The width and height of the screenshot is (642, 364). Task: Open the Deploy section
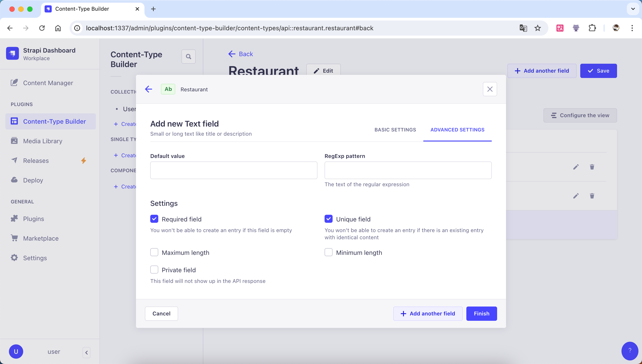coord(33,180)
